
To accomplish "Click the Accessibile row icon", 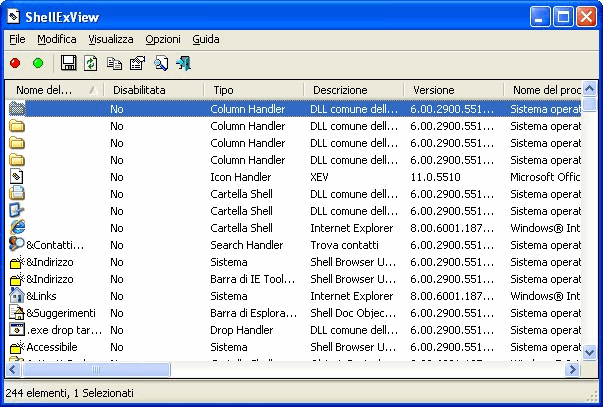I will pyautogui.click(x=17, y=347).
